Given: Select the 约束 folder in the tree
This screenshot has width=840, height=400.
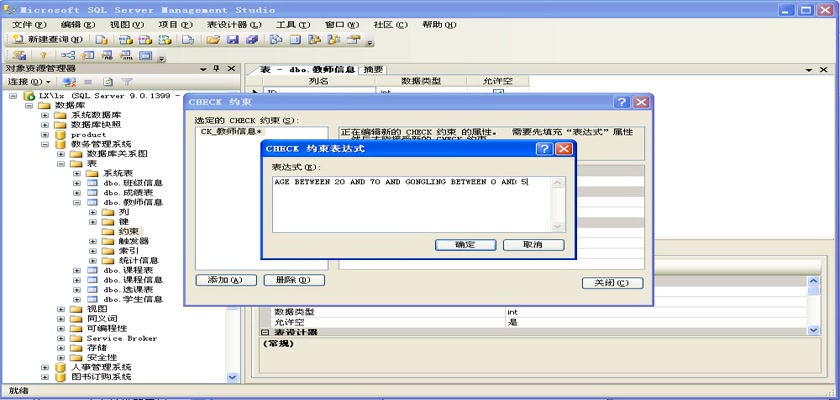Looking at the screenshot, I should 129,231.
